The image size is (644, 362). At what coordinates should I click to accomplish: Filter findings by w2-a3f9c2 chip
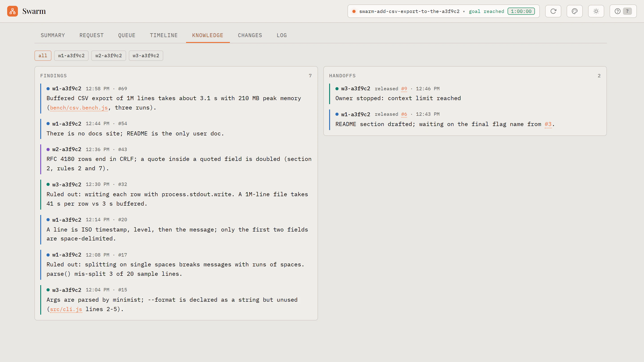(x=108, y=55)
